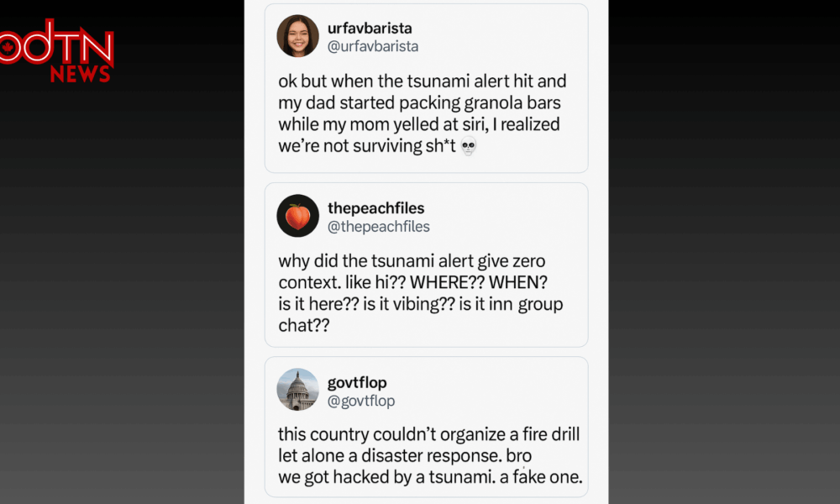Click the phrase "a fake one" in govtflop's tweet
This screenshot has width=840, height=504.
pos(541,479)
